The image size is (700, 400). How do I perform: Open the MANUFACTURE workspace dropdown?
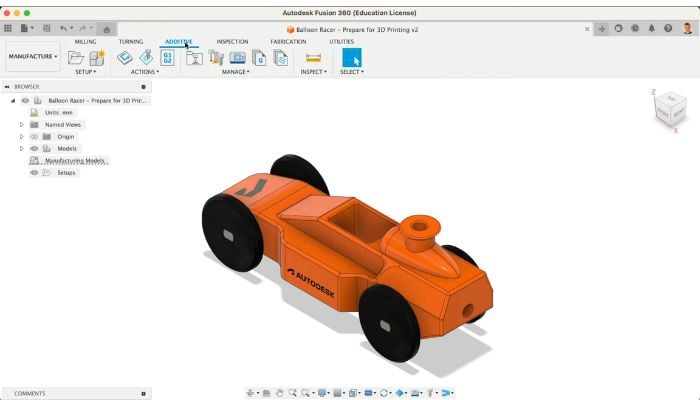coord(33,56)
